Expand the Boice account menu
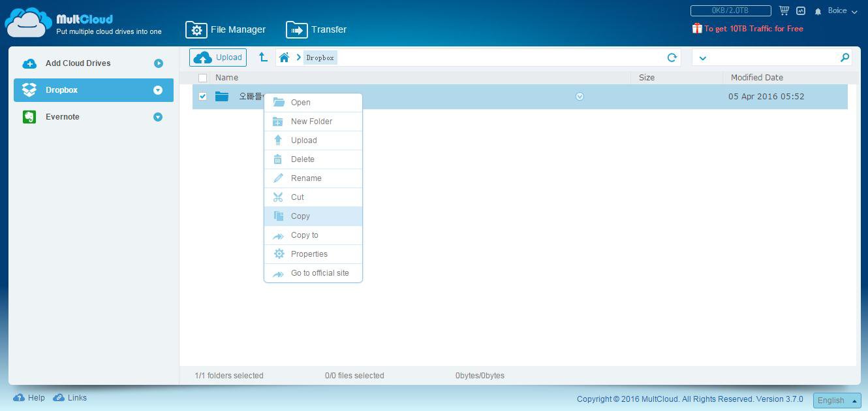The width and height of the screenshot is (868, 411). pos(842,11)
